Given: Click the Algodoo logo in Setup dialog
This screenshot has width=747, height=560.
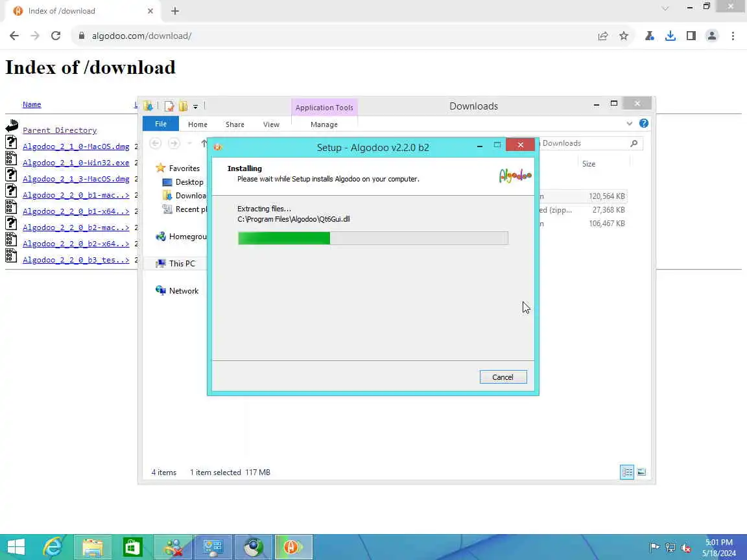Looking at the screenshot, I should point(515,176).
